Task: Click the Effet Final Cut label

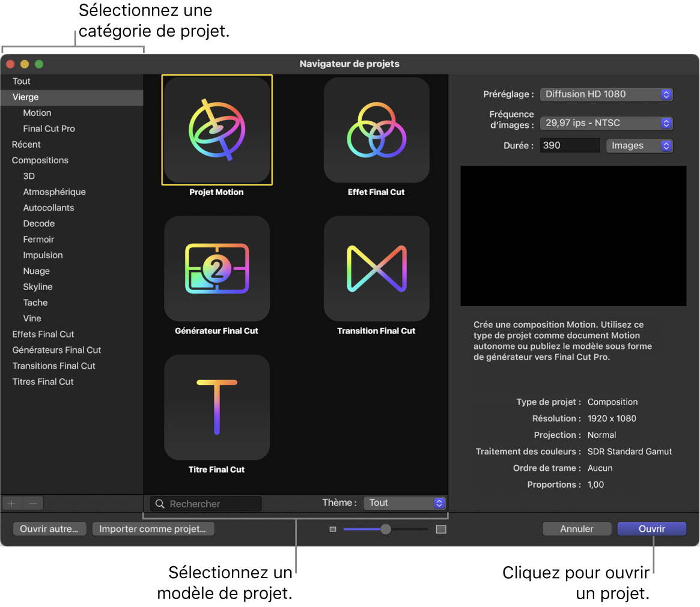Action: click(376, 192)
